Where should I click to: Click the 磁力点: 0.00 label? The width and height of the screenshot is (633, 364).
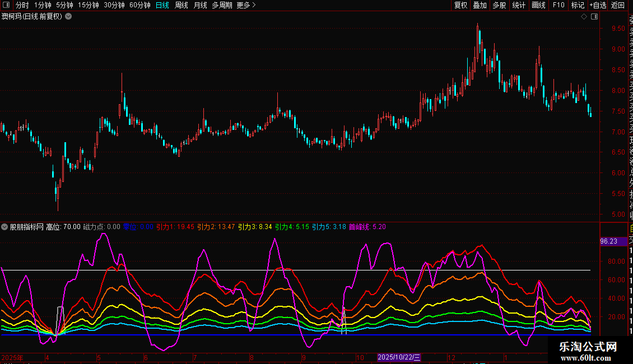point(102,227)
